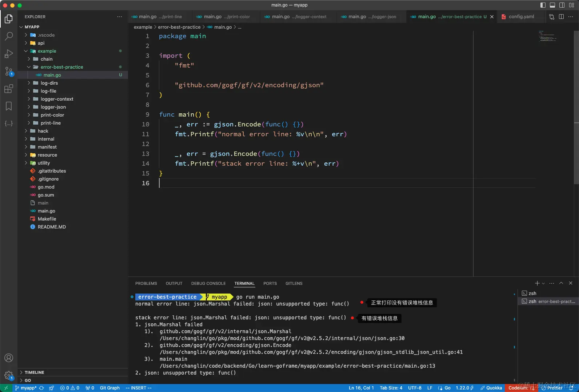
Task: Synchronize changes from status bar
Action: (x=41, y=388)
